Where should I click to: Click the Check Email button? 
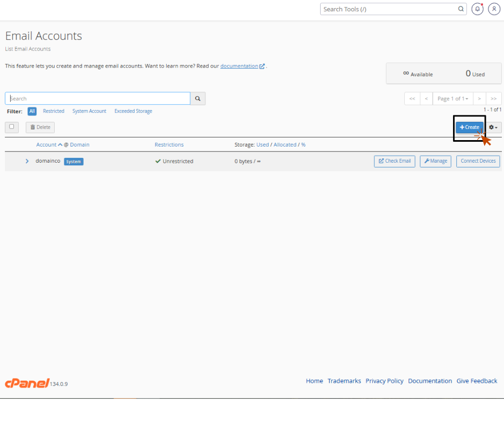pos(394,161)
